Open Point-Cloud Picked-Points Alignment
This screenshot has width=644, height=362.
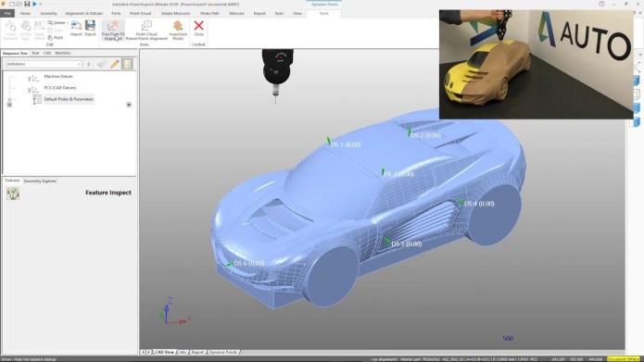(x=146, y=31)
